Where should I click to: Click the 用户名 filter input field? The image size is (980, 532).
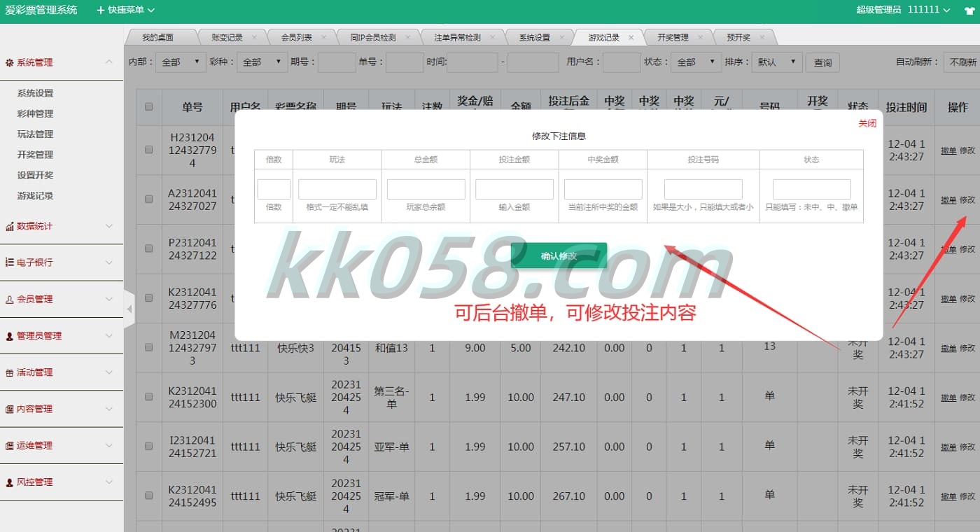[622, 62]
